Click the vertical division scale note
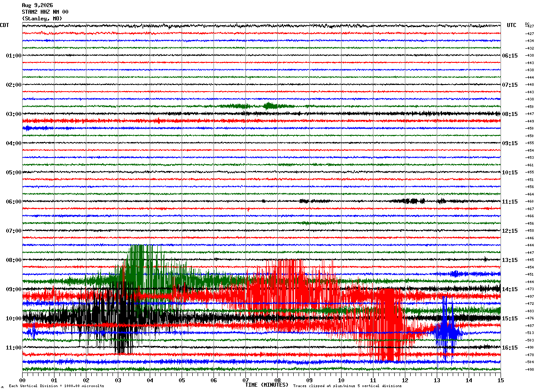Screen dimensions: 536x392 56,386
